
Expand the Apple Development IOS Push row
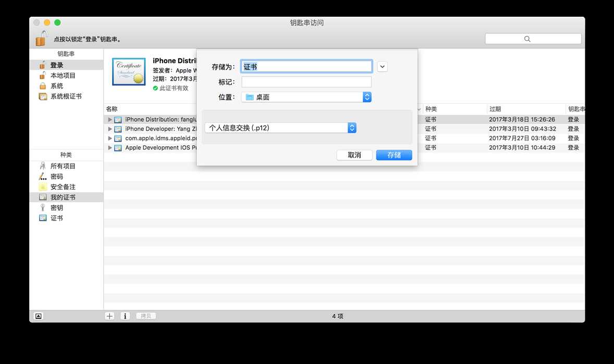(110, 147)
